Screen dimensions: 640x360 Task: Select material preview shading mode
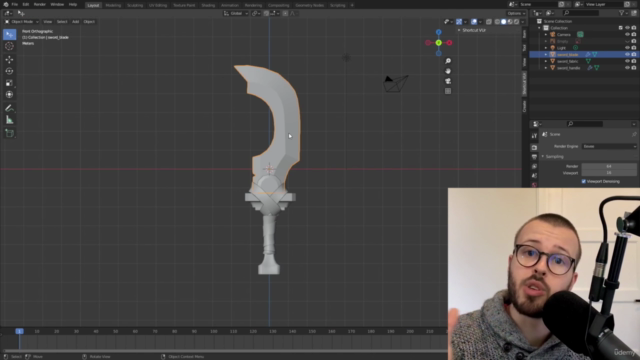tap(510, 22)
